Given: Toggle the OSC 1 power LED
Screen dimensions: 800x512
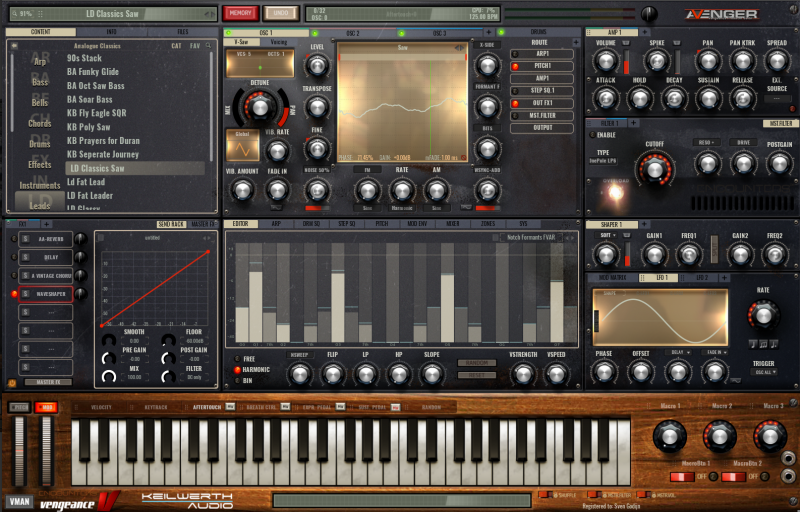Looking at the screenshot, I should 228,33.
